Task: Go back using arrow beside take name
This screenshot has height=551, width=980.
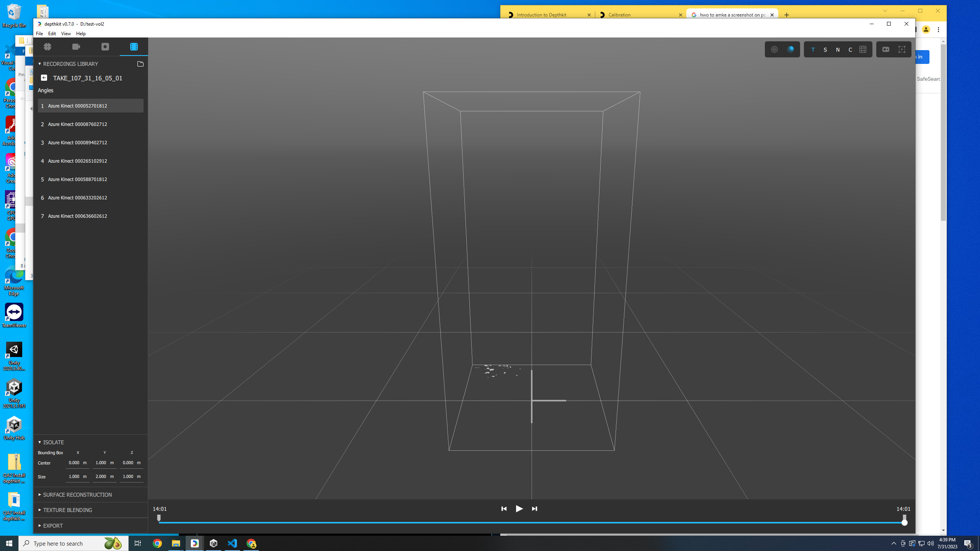Action: click(x=44, y=78)
